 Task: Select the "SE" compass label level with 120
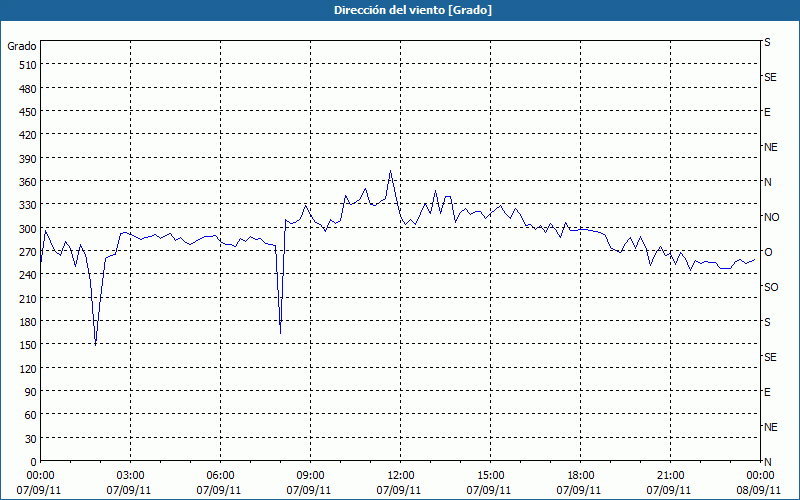coord(770,357)
